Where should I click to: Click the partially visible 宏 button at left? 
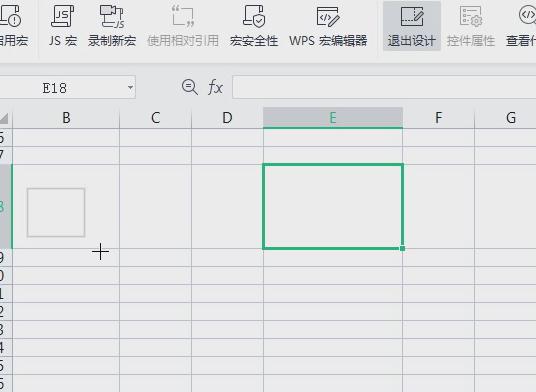(13, 26)
